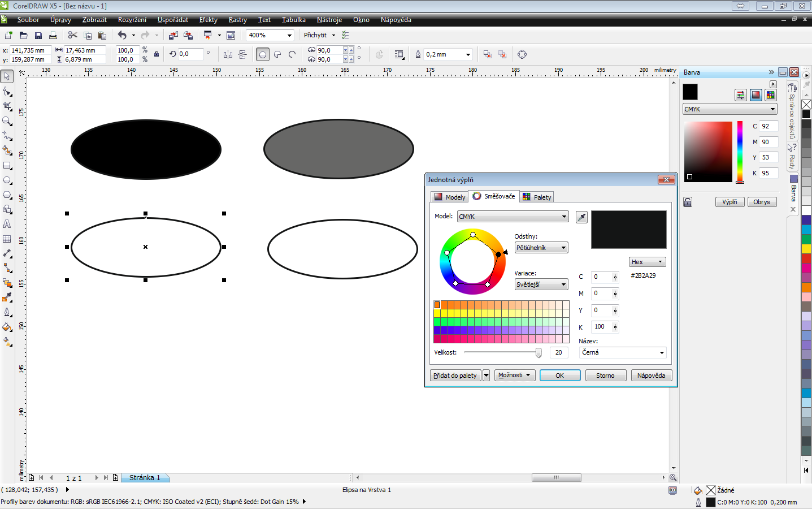Switch to the Palety tab
This screenshot has width=812, height=509.
[537, 197]
